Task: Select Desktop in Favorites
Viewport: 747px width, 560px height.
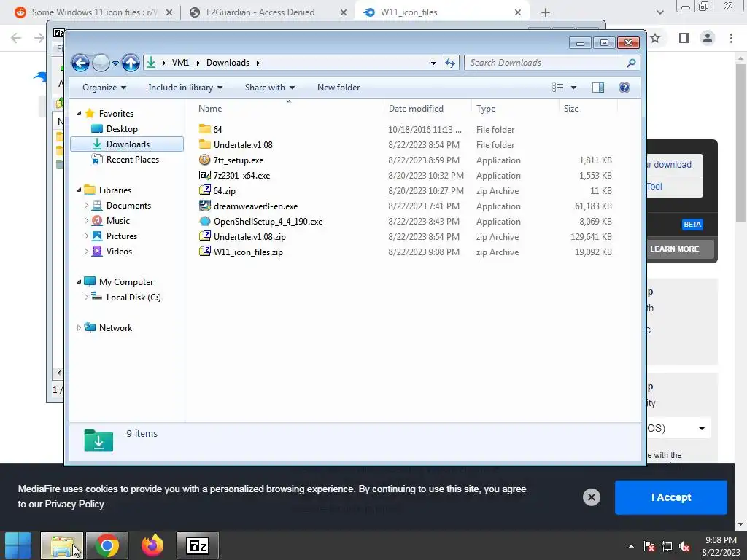Action: pyautogui.click(x=122, y=129)
